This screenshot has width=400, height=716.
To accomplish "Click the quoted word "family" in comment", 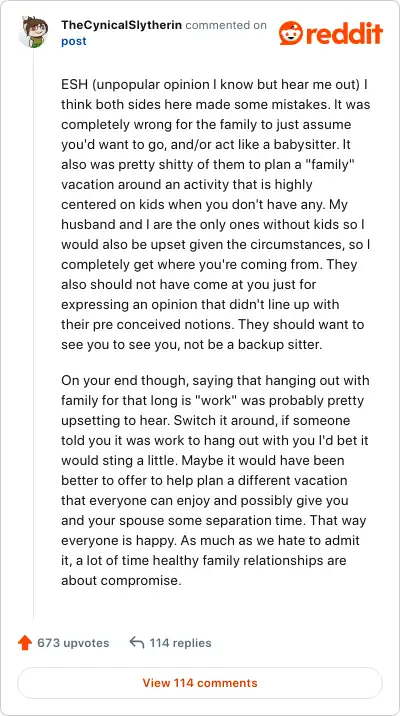I will coord(330,164).
